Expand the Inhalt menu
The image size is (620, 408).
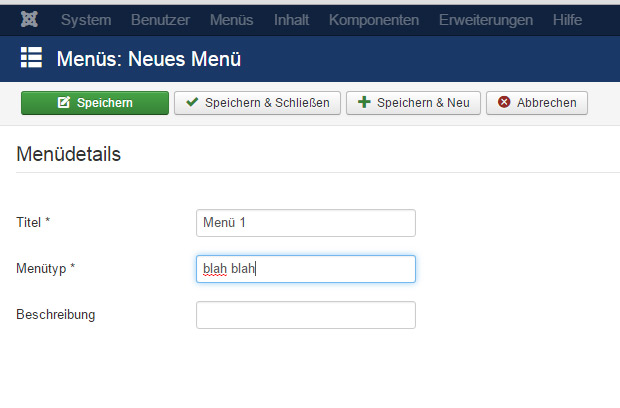click(x=291, y=20)
